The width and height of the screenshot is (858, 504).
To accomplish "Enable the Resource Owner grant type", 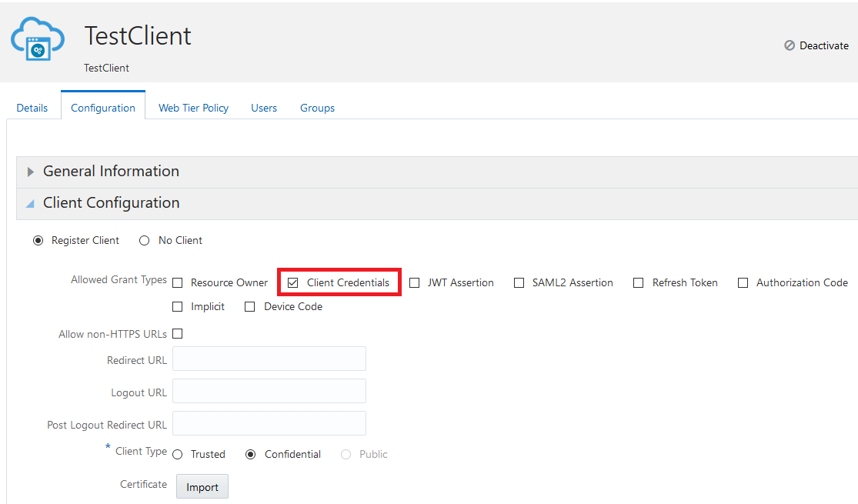I will pyautogui.click(x=177, y=282).
